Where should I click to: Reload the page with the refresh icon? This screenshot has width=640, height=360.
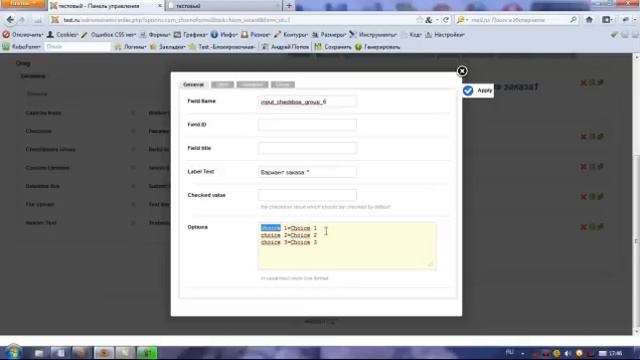coord(446,20)
